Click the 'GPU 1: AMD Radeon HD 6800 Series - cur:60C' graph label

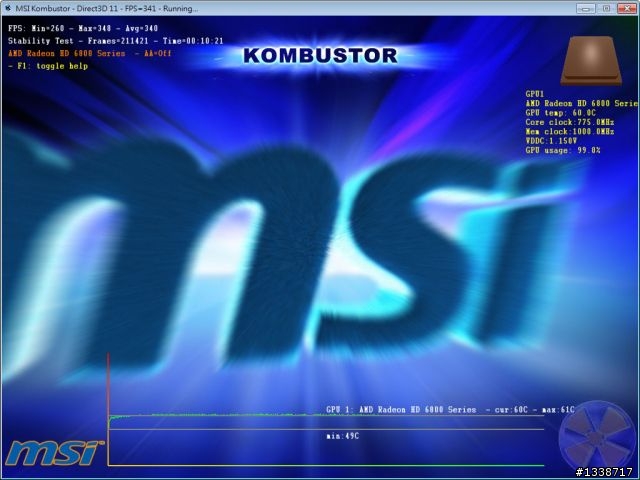tap(427, 409)
